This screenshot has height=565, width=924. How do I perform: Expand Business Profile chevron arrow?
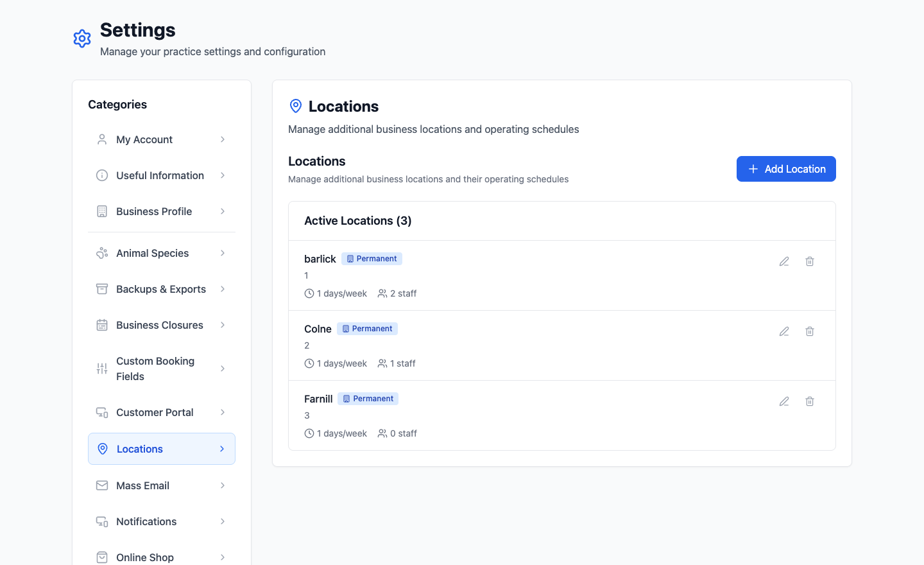coord(223,211)
